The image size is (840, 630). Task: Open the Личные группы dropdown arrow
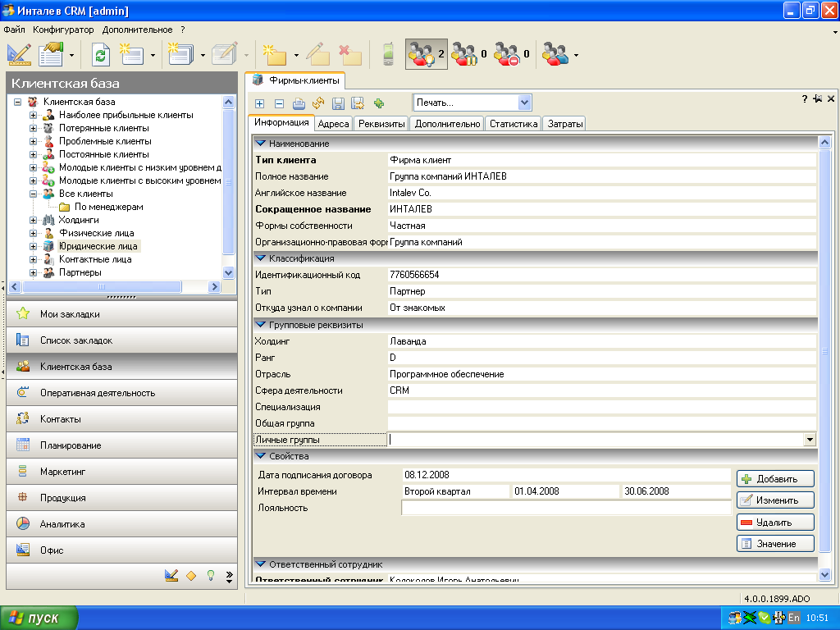click(810, 440)
